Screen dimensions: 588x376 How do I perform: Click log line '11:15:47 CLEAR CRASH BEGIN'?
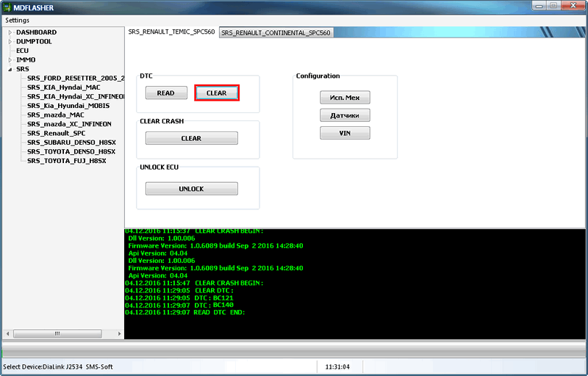coord(194,283)
